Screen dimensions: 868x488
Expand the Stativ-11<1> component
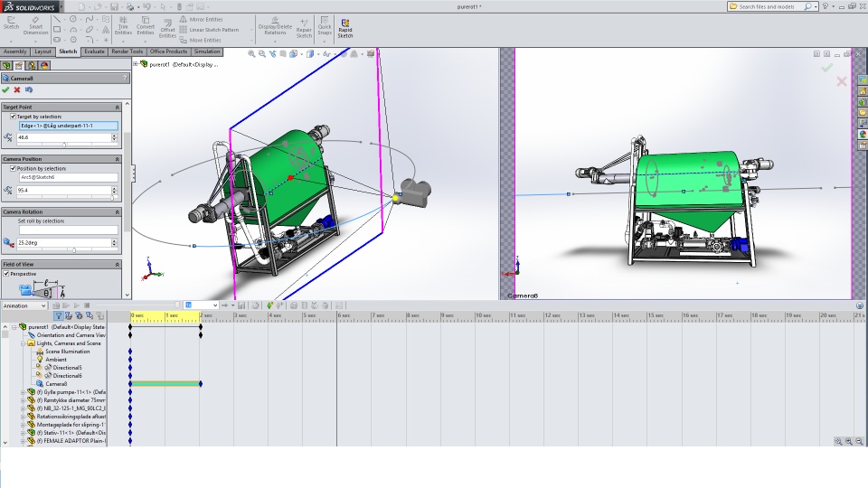24,433
